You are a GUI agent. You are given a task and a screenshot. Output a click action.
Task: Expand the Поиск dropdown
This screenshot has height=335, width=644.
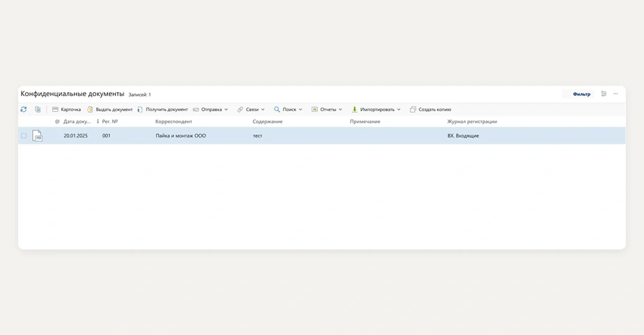click(288, 109)
